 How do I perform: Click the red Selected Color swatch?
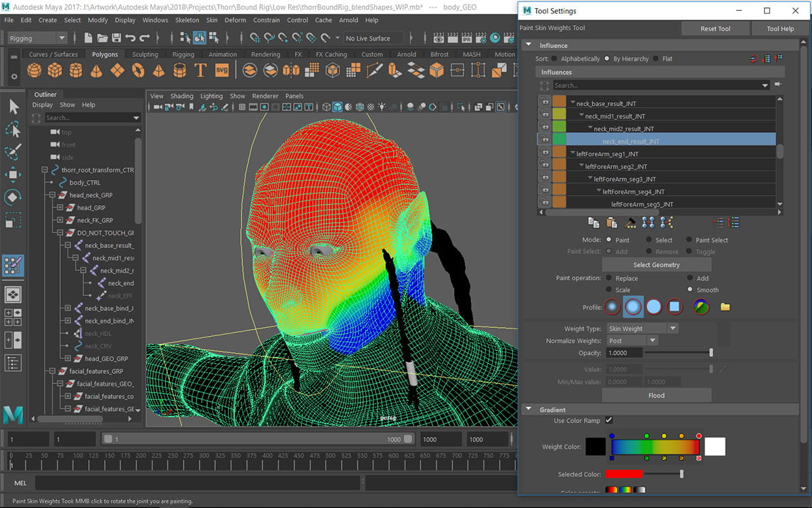(x=623, y=474)
